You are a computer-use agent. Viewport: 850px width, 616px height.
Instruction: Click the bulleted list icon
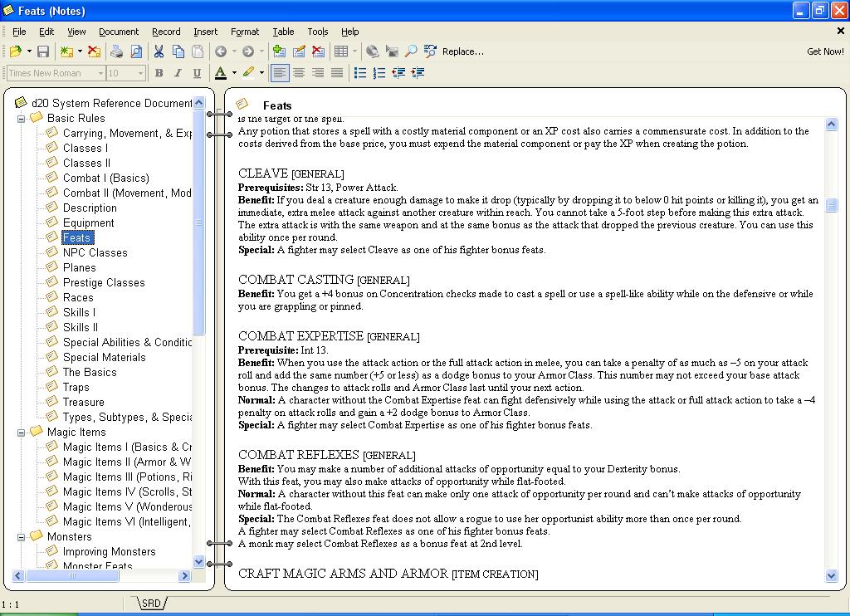(360, 73)
